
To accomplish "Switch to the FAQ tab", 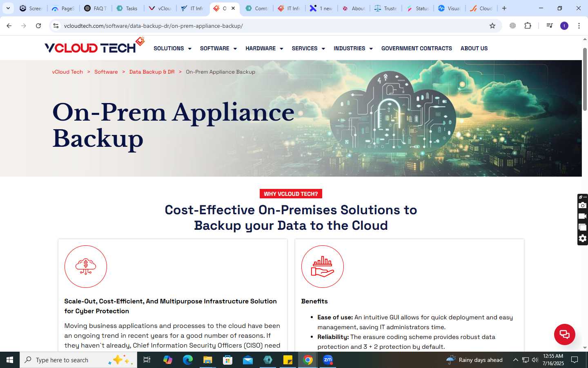I will click(x=95, y=8).
